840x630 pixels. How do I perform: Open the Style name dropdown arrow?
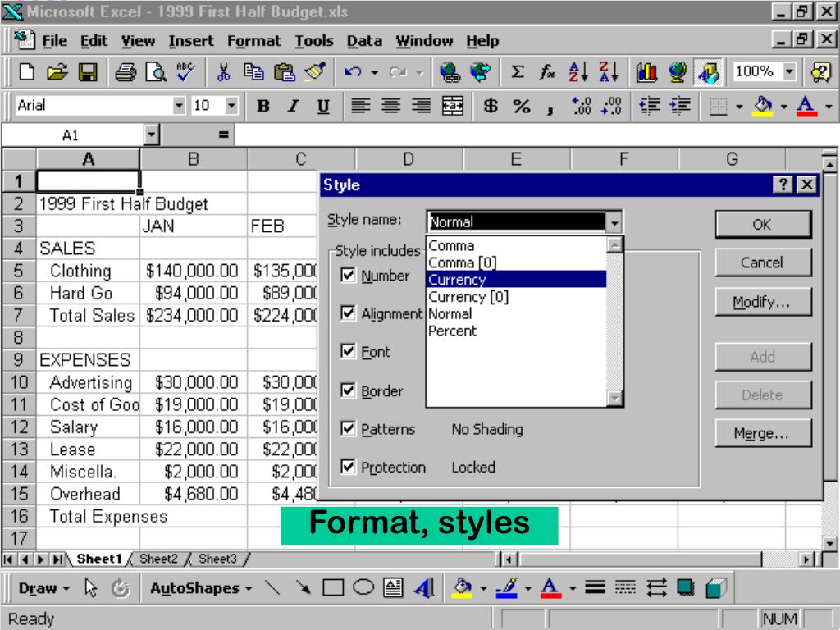pyautogui.click(x=614, y=221)
